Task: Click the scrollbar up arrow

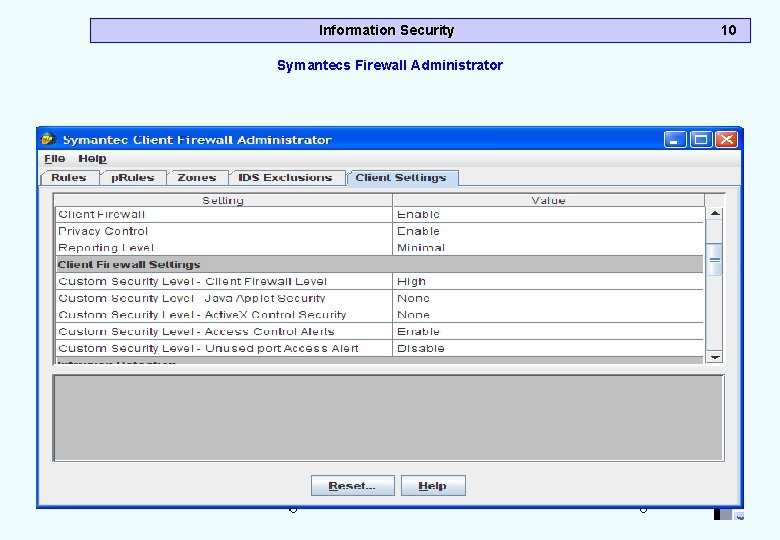Action: click(x=715, y=213)
